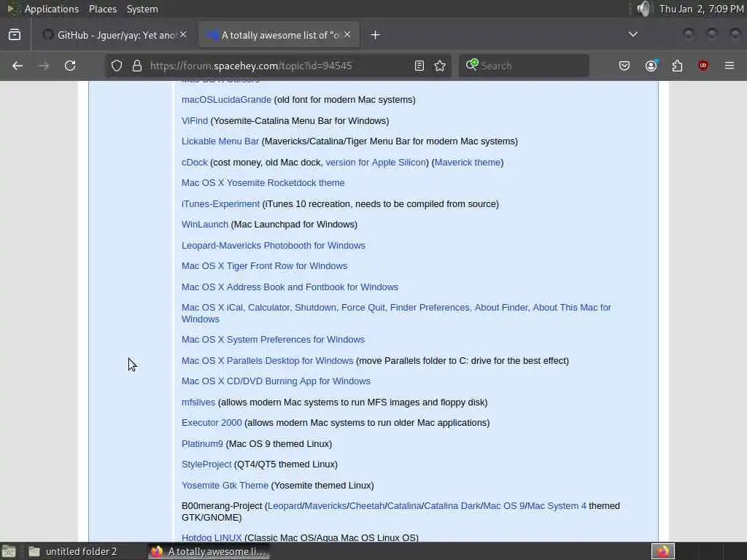This screenshot has width=747, height=560.
Task: Click the site security padlock icon
Action: tap(137, 66)
